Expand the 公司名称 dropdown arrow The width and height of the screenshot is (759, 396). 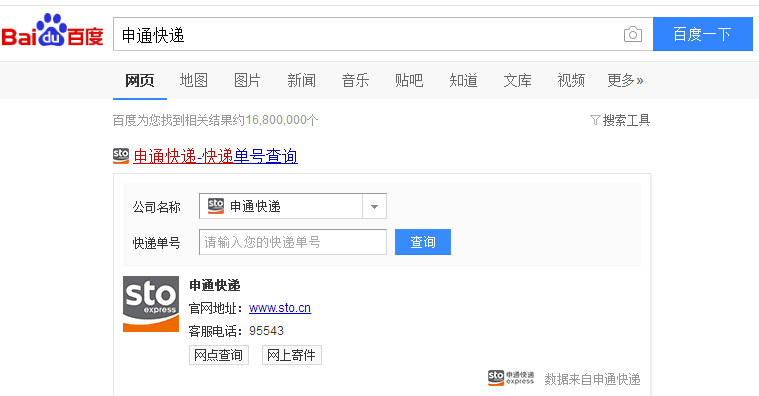[374, 206]
